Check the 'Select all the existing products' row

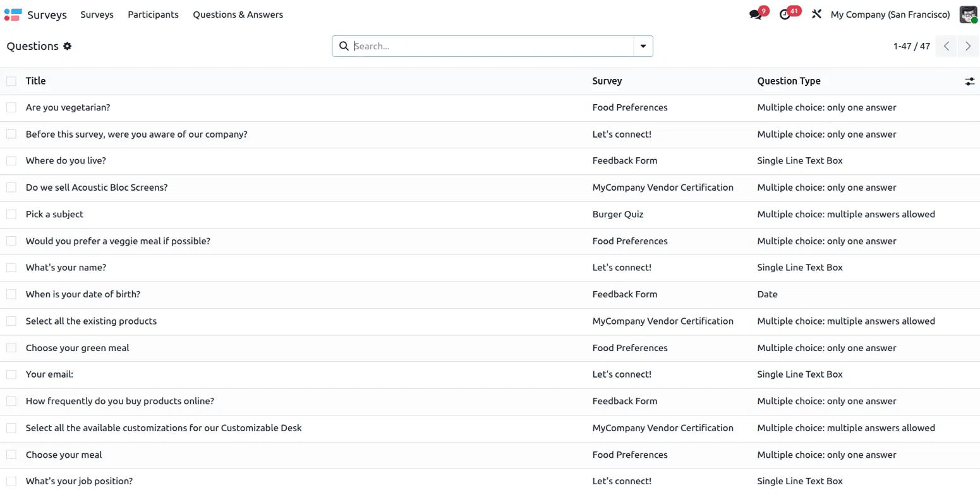coord(11,321)
